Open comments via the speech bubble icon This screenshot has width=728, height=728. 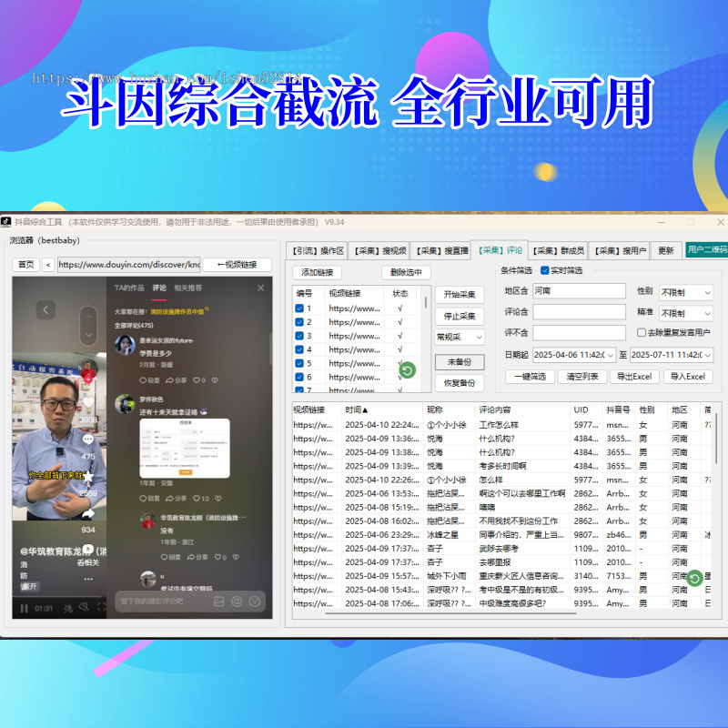(87, 439)
